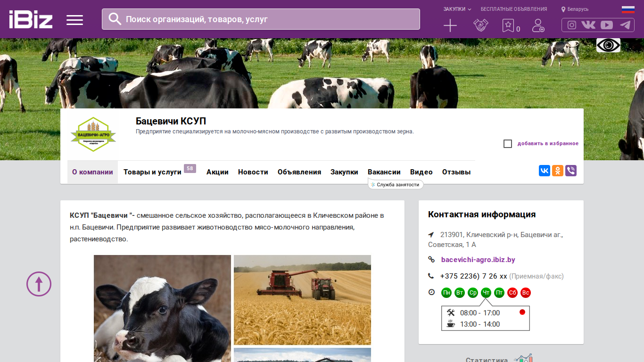Open the Отзывы tab

[456, 172]
